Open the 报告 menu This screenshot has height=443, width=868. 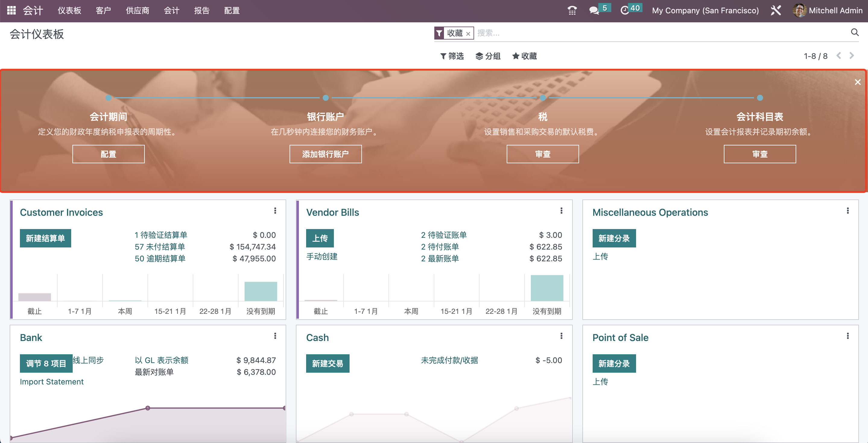[x=202, y=11]
